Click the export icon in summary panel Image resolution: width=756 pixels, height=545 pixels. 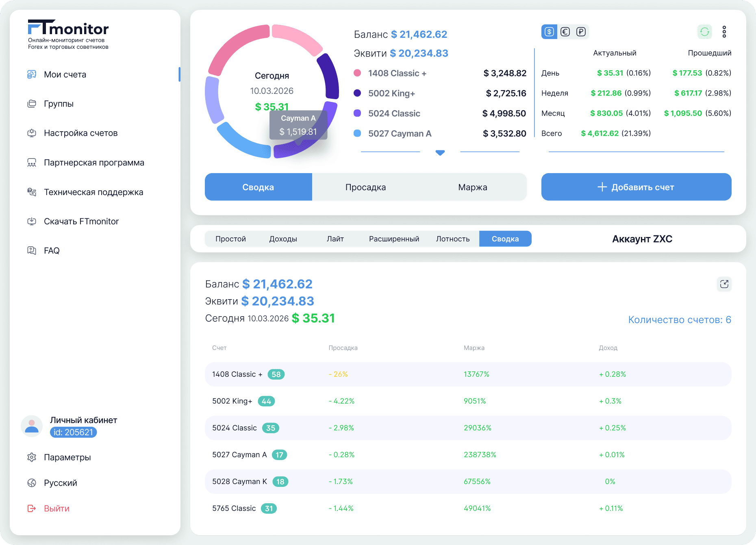pyautogui.click(x=724, y=284)
